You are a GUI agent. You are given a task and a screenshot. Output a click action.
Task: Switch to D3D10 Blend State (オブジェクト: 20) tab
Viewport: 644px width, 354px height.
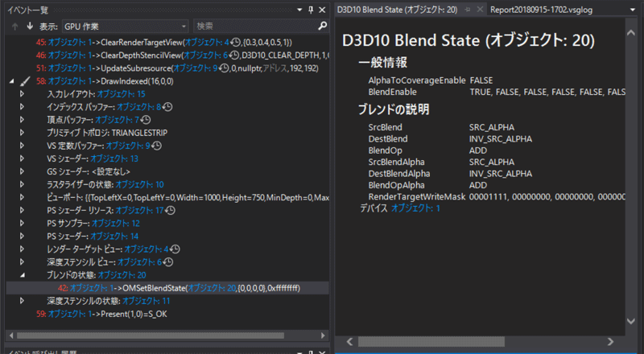[x=397, y=10]
